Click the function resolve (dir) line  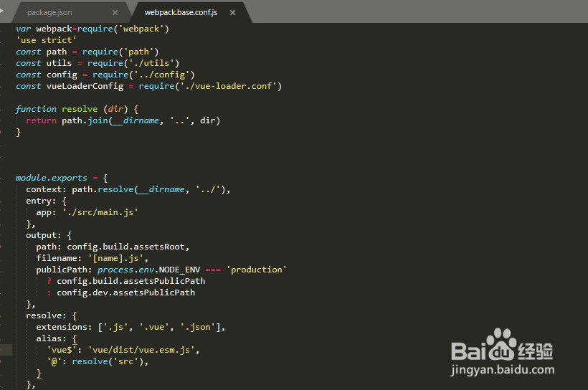77,109
